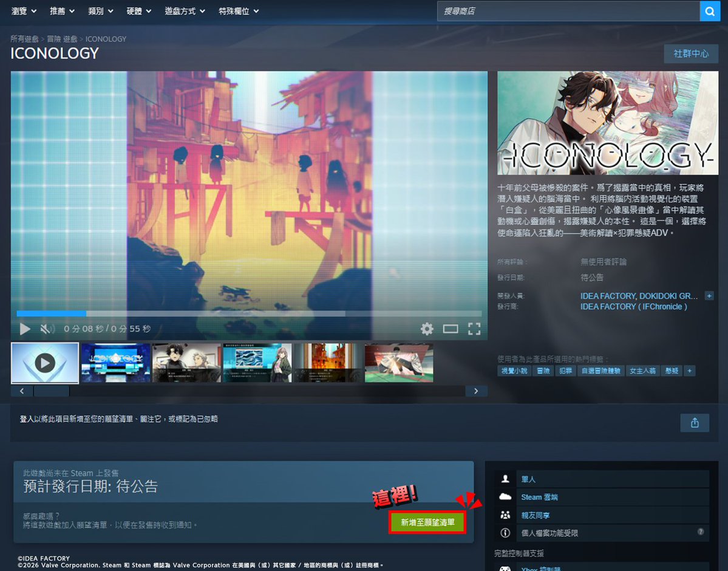Seek using the video progress bar
The height and width of the screenshot is (571, 728).
coord(250,313)
